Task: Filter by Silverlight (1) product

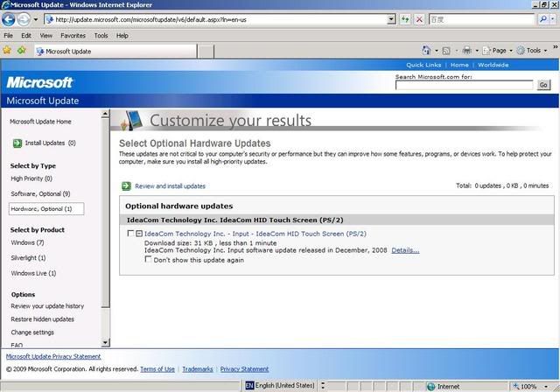Action: coord(28,258)
